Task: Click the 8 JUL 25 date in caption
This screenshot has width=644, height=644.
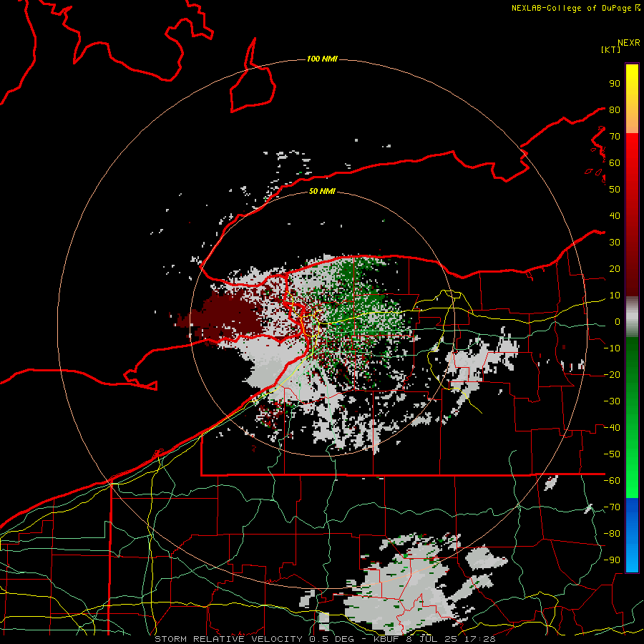Action: pos(431,639)
